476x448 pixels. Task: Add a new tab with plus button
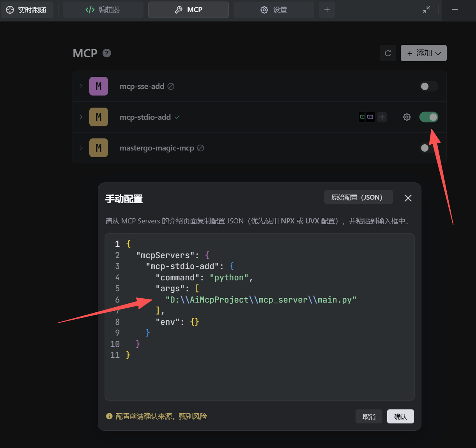(327, 10)
